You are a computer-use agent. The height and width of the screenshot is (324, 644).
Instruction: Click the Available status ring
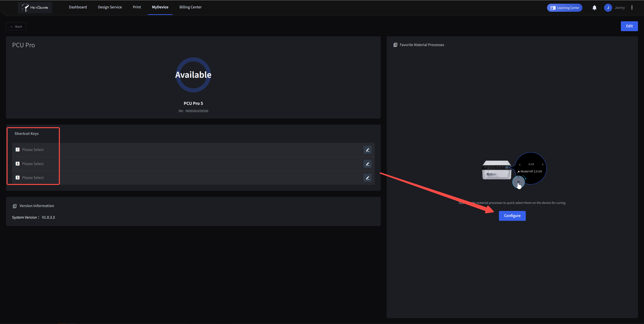tap(193, 75)
